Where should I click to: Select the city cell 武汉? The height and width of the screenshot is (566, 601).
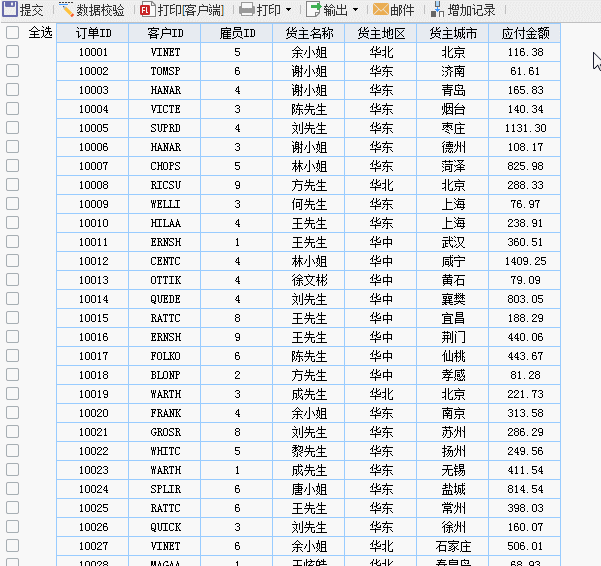tap(453, 242)
